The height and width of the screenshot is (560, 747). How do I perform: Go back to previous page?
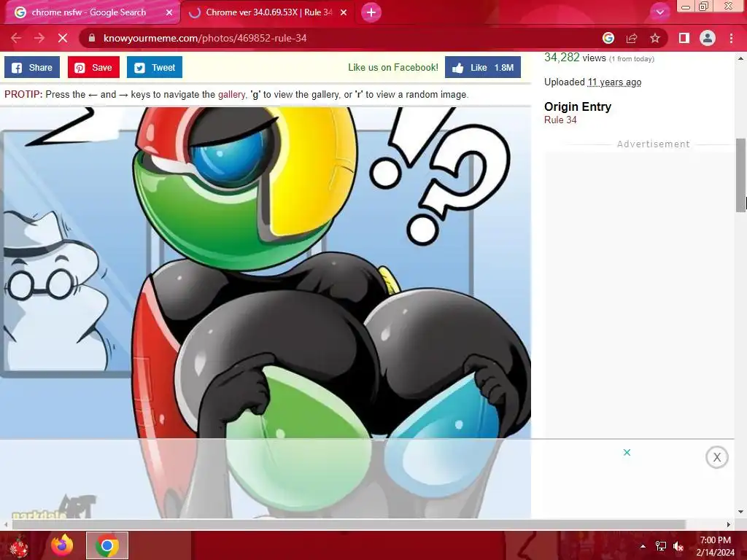tap(16, 38)
